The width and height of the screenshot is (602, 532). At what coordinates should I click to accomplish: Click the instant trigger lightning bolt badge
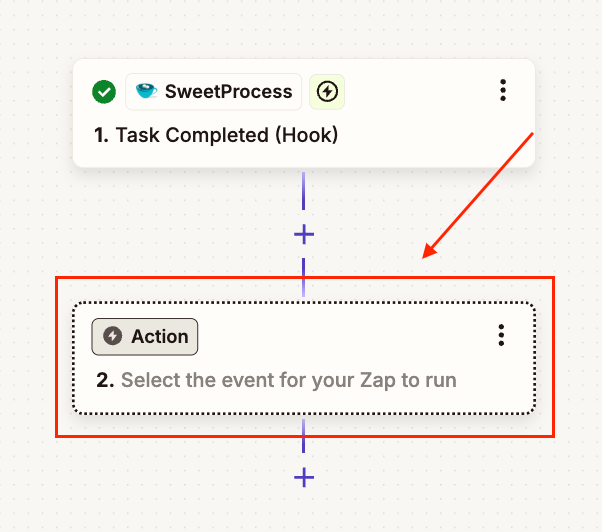point(326,92)
